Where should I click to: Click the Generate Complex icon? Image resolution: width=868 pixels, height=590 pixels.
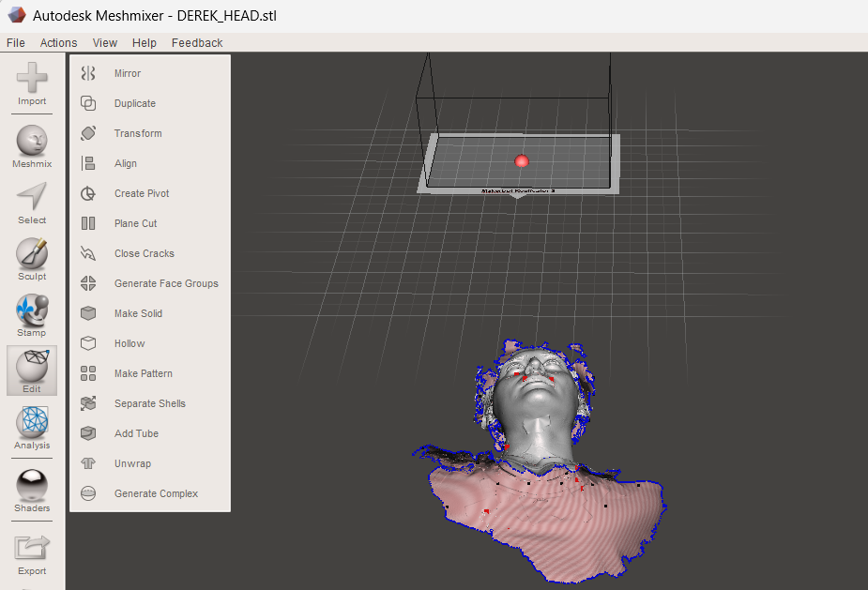coord(88,493)
